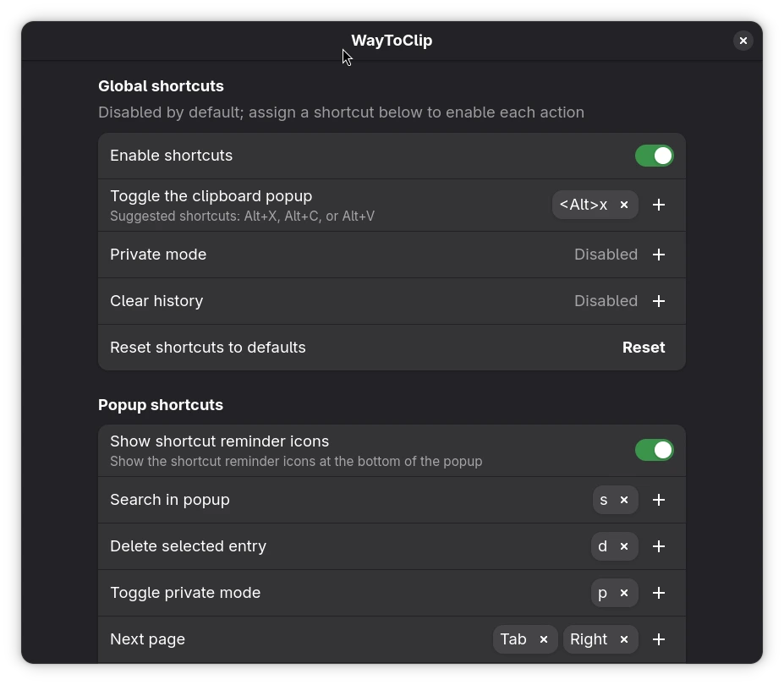Remove the Right shortcut from Next page
Viewport: 784px width, 685px height.
[624, 639]
